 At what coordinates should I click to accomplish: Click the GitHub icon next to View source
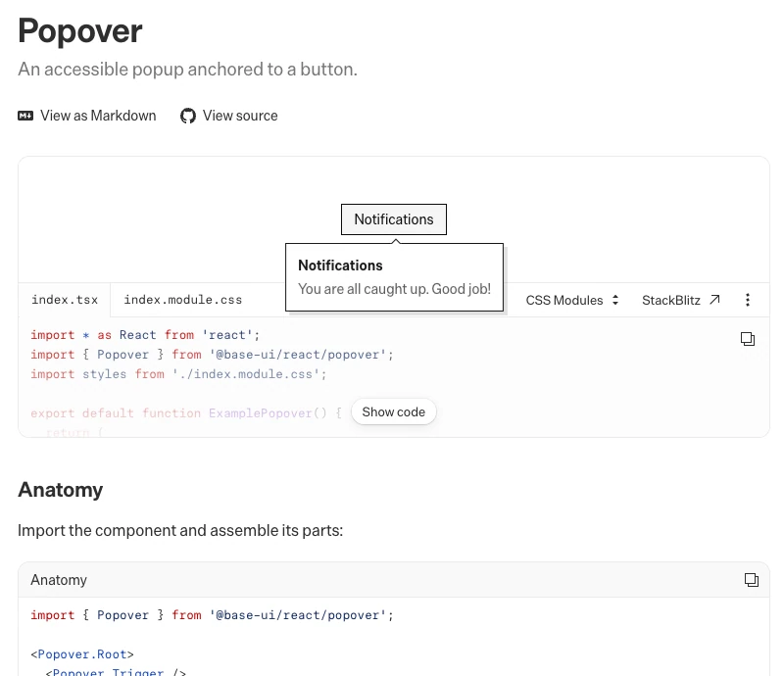tap(188, 116)
